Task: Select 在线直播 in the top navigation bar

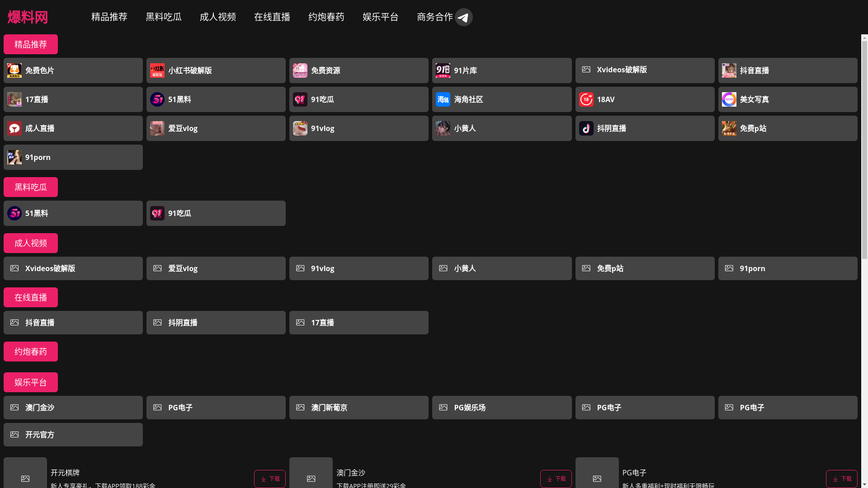Action: 272,17
